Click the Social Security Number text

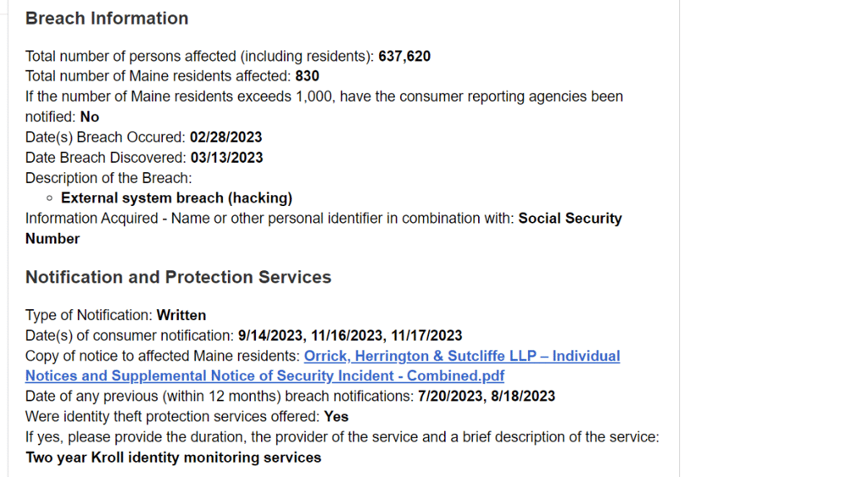click(x=324, y=229)
